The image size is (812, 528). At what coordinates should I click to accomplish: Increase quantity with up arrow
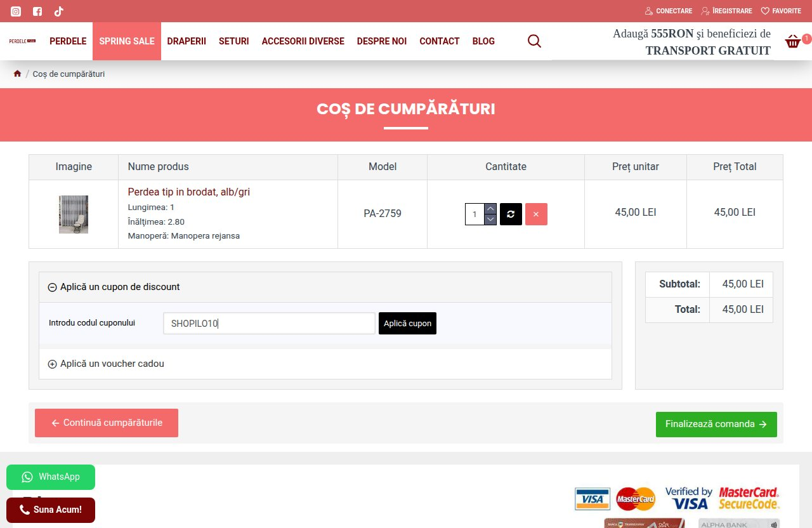point(490,209)
